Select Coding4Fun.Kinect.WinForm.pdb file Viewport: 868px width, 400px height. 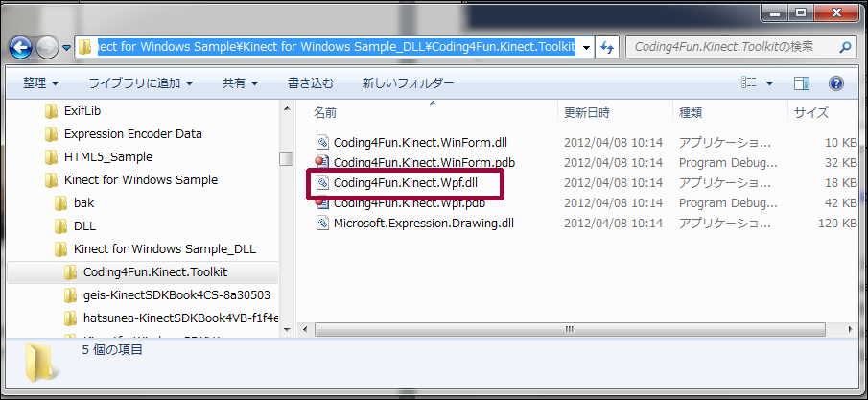click(x=425, y=162)
